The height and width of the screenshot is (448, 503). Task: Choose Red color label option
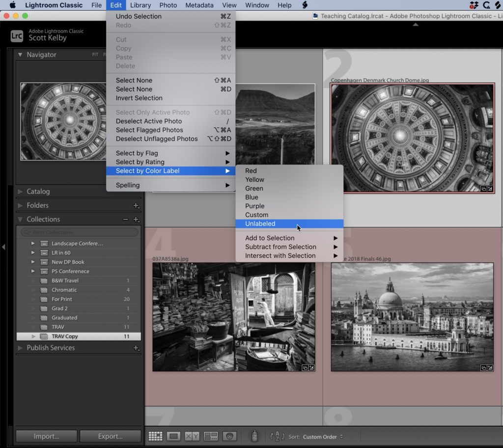click(289, 171)
